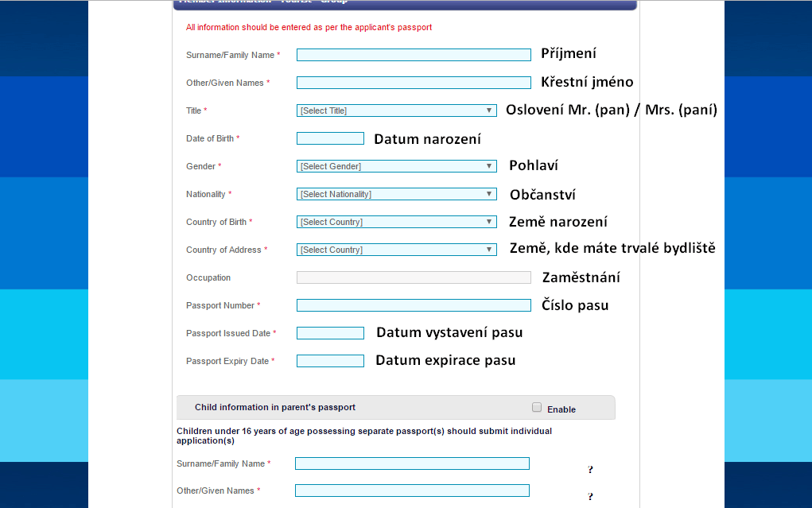Expand the Country of Address dropdown
Viewport: 812px width, 508px height.
[396, 250]
